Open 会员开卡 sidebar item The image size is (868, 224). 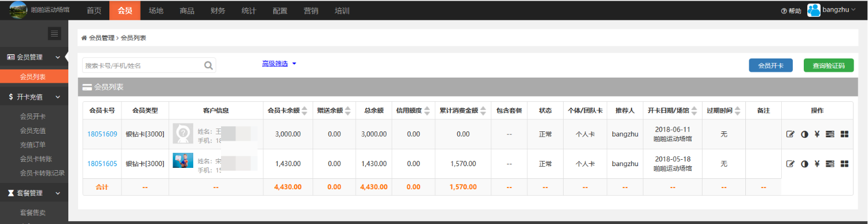tap(32, 116)
